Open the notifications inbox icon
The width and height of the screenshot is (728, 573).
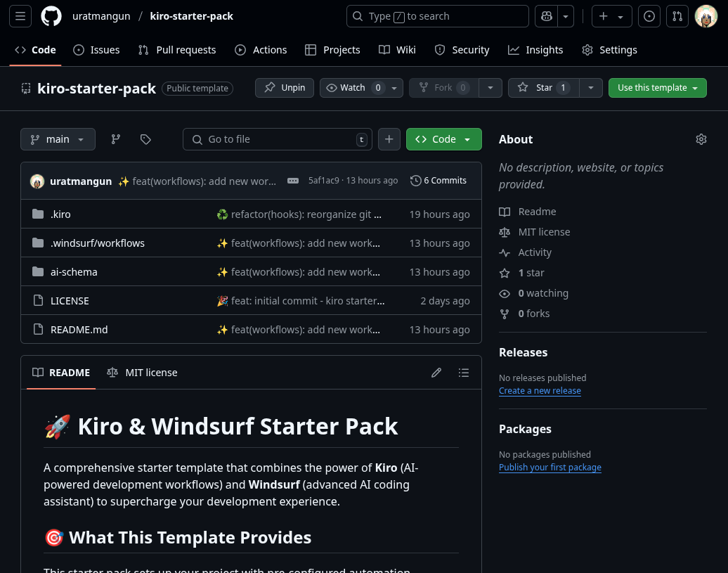(x=649, y=15)
